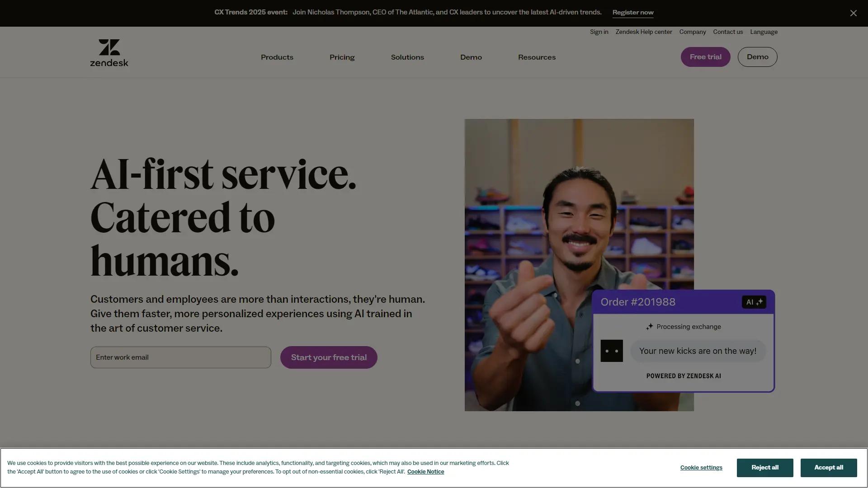Screen dimensions: 868x488
Task: Select the Pricing nav item
Action: pos(342,57)
